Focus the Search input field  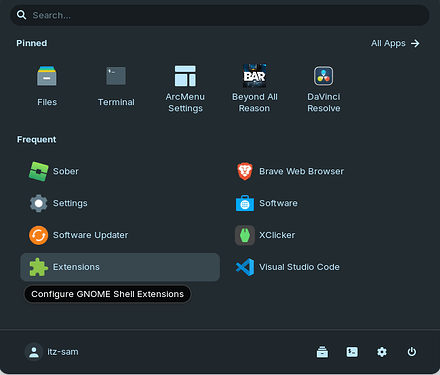220,15
